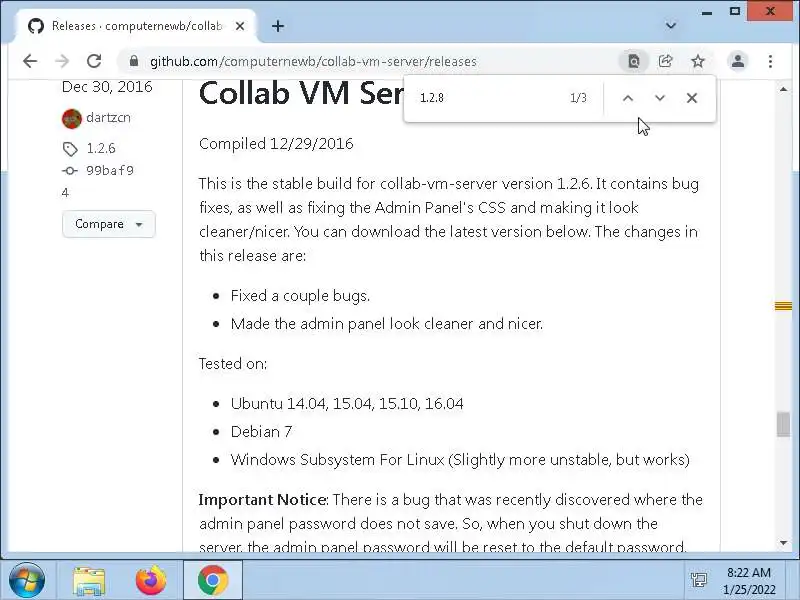Viewport: 800px width, 600px height.
Task: Click the dartzcn avatar image
Action: [x=72, y=118]
